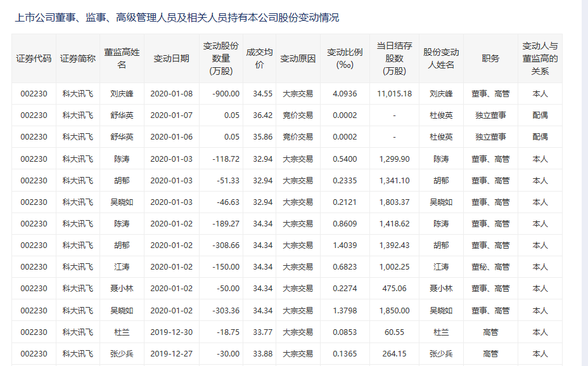Click the 0.8609 change ratio cell

(345, 224)
